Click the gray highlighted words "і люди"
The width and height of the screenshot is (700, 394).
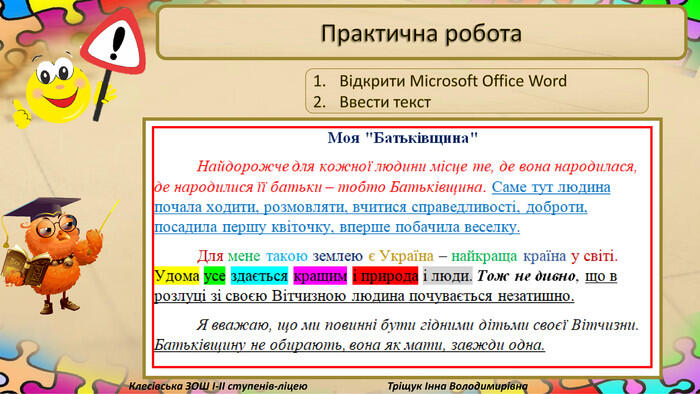coord(447,276)
